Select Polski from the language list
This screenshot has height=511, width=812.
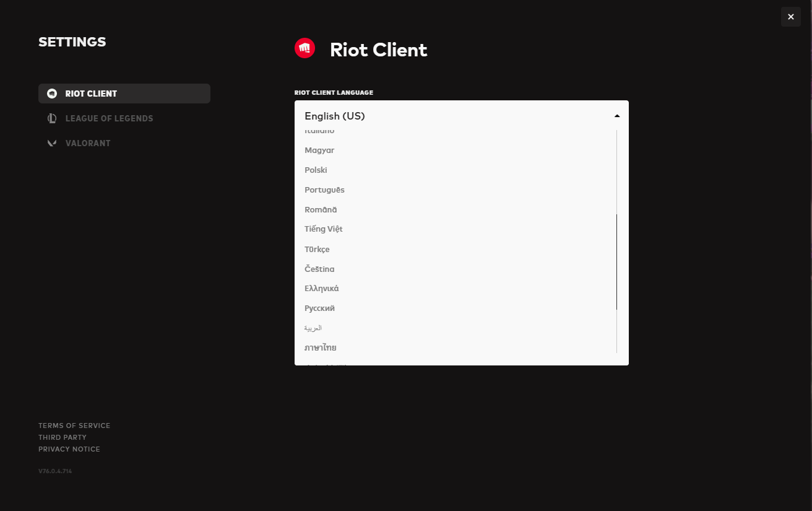[316, 170]
